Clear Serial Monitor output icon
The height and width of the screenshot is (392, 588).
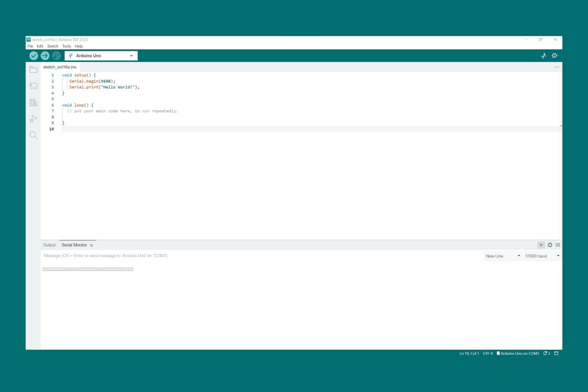[558, 245]
